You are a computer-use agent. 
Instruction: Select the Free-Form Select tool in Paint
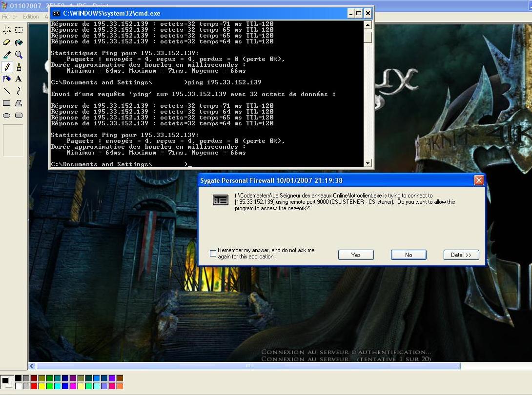7,30
